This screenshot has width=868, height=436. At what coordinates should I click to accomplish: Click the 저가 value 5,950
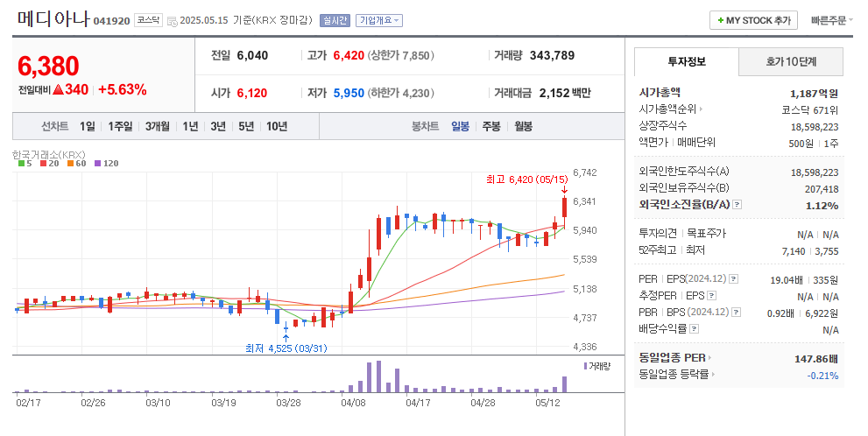[x=349, y=93]
